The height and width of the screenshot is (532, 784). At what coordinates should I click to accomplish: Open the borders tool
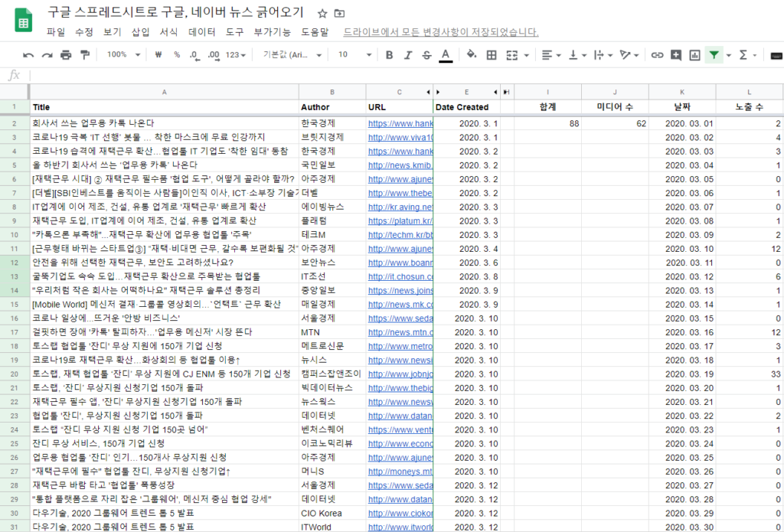click(492, 55)
